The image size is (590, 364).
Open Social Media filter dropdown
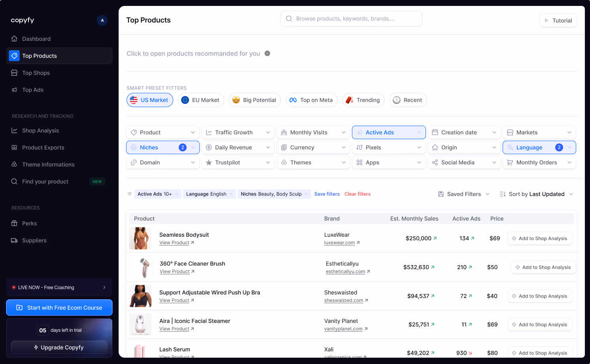pyautogui.click(x=464, y=162)
